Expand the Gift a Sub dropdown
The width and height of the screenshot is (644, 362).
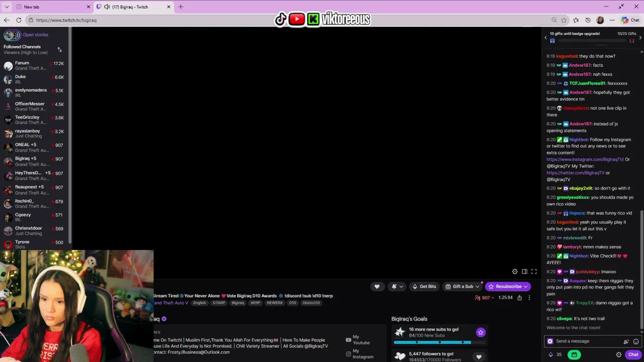click(x=462, y=286)
